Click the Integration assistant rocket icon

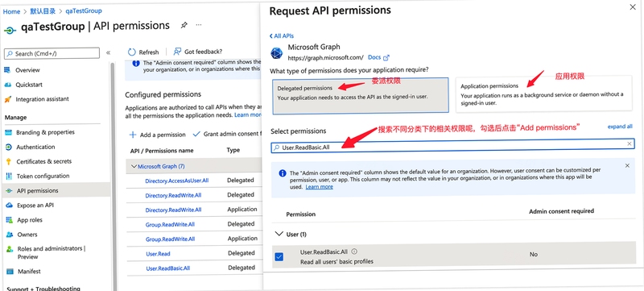pyautogui.click(x=7, y=99)
